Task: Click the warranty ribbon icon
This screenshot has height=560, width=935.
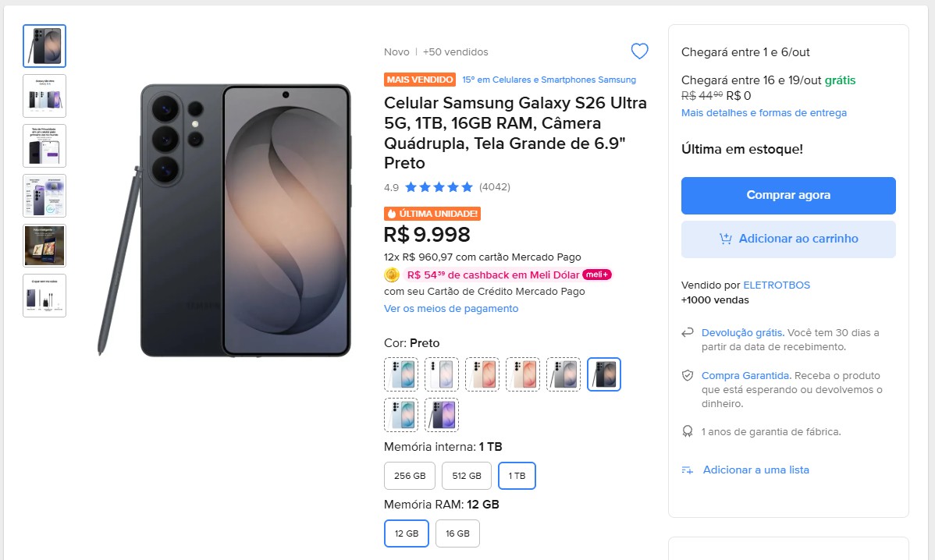Action: point(688,431)
